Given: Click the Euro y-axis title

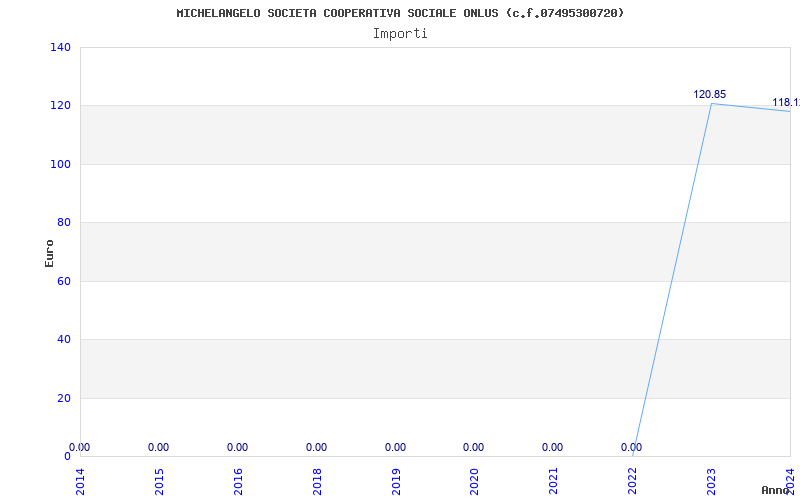Looking at the screenshot, I should (x=49, y=254).
